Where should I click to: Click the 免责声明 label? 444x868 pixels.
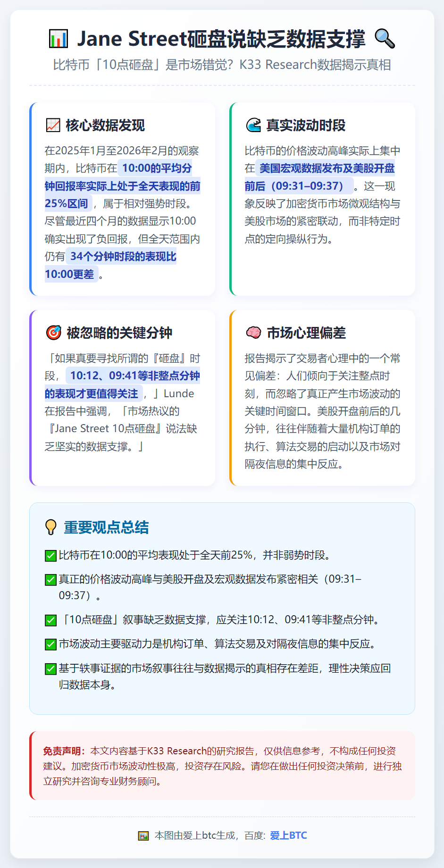(x=64, y=751)
